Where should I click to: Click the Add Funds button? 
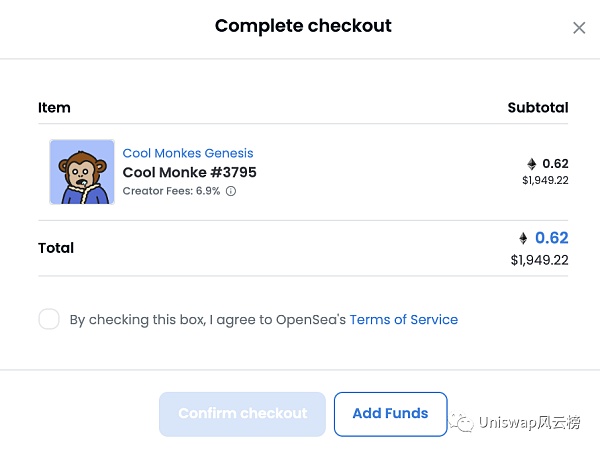click(390, 414)
